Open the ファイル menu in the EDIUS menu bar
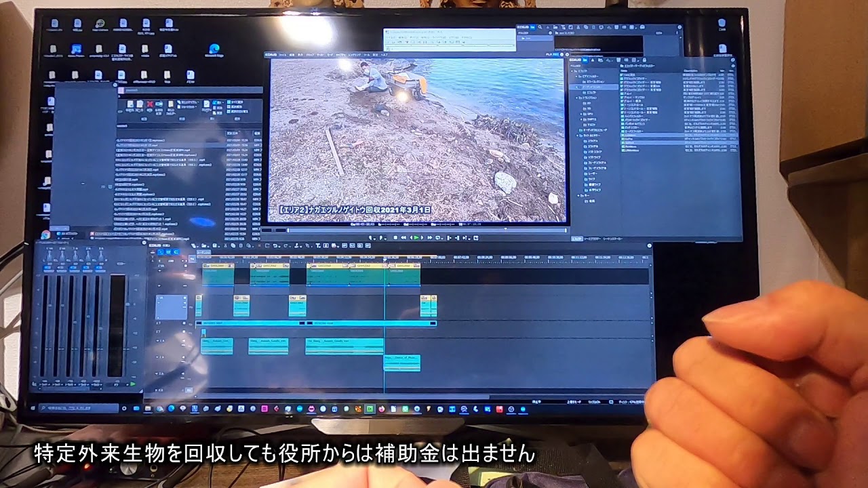Screen dimensions: 868x488 click(x=281, y=54)
